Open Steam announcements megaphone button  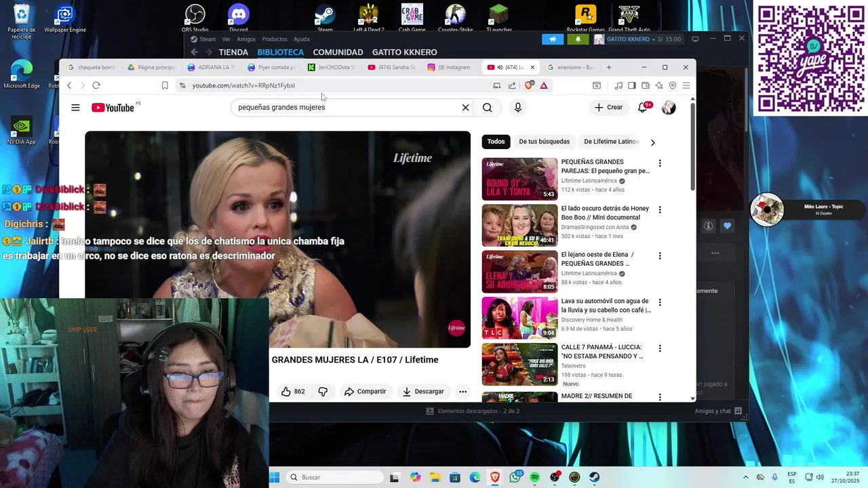coord(553,39)
